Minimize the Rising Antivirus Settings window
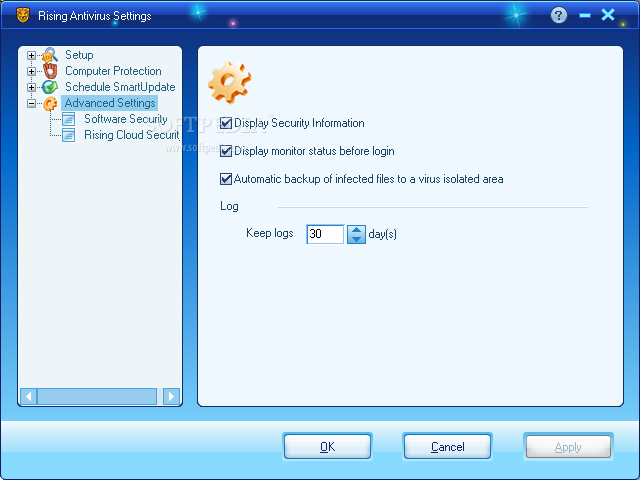Image resolution: width=640 pixels, height=480 pixels. pyautogui.click(x=584, y=16)
